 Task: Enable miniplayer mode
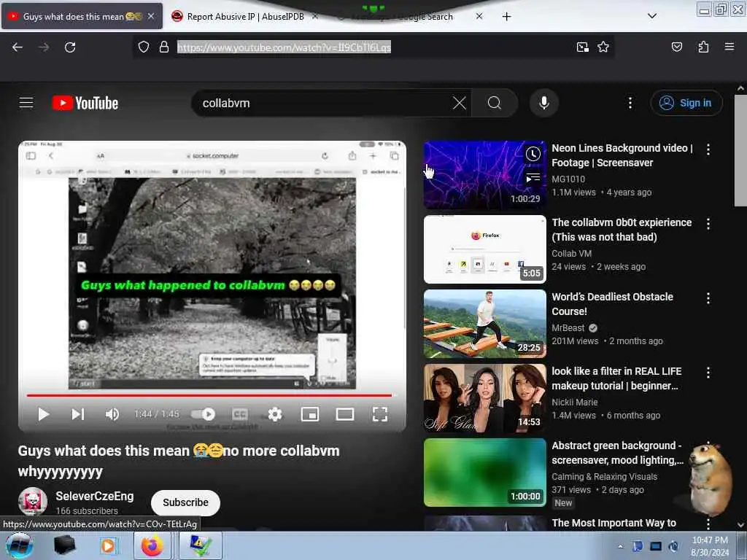click(310, 414)
